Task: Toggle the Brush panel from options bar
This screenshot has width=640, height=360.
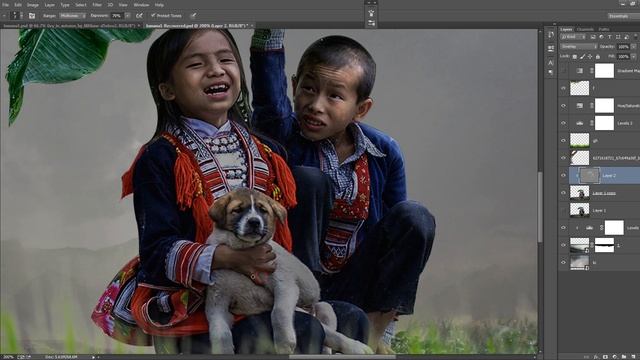Action: click(31, 16)
